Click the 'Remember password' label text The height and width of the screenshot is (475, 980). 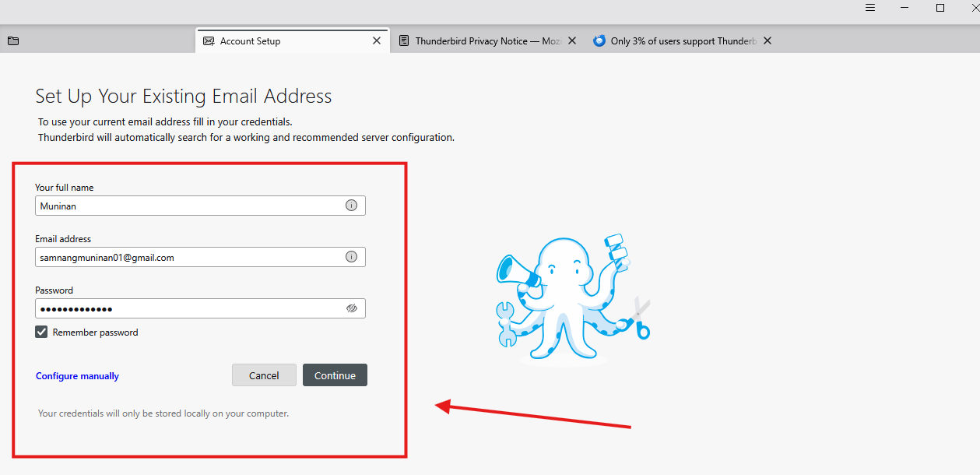click(95, 332)
